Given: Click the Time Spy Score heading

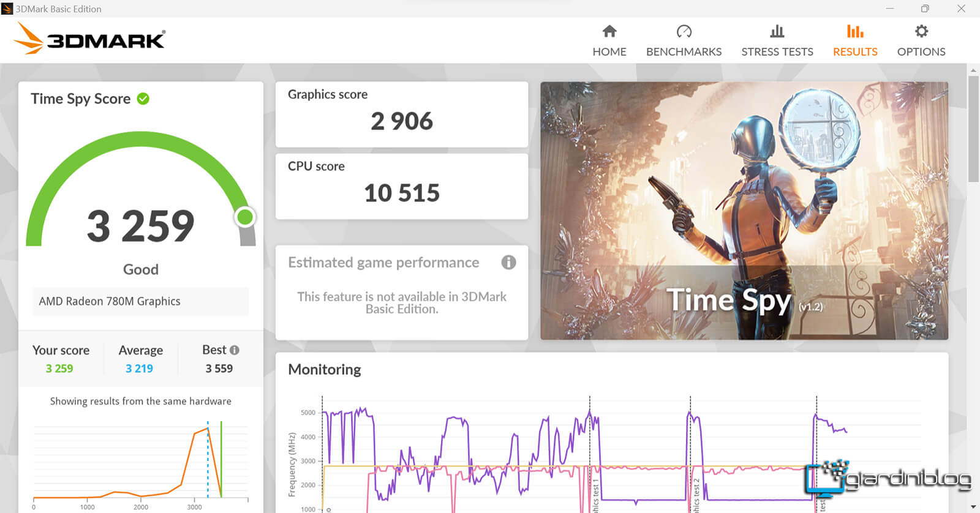Looking at the screenshot, I should coord(81,99).
